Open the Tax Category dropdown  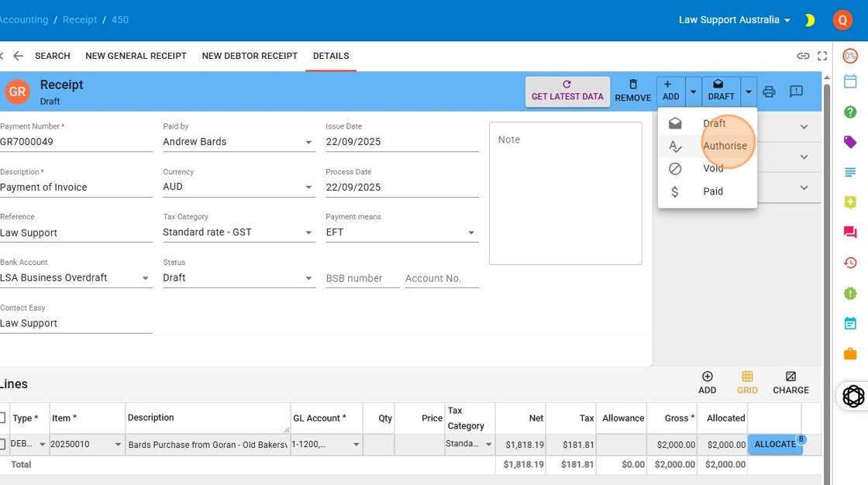pos(239,232)
